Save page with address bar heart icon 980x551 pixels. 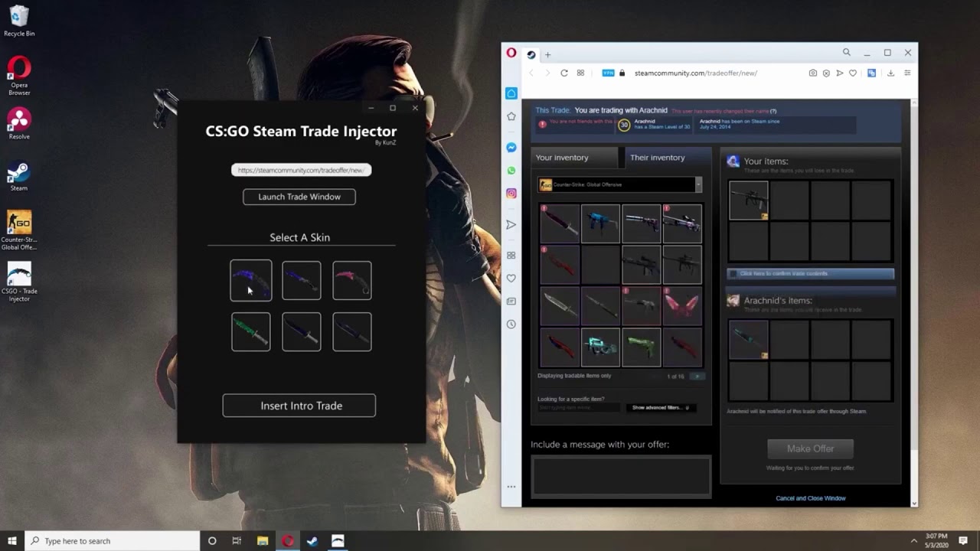(852, 73)
